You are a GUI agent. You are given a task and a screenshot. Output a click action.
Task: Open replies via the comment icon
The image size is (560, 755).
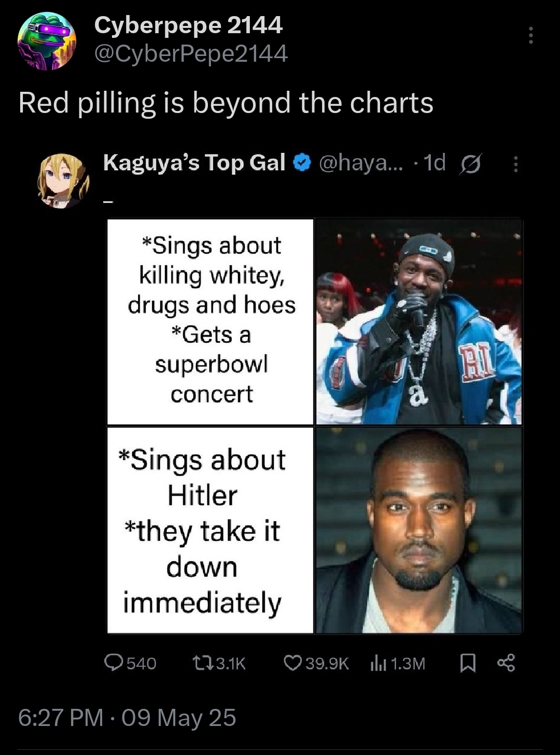(x=113, y=663)
